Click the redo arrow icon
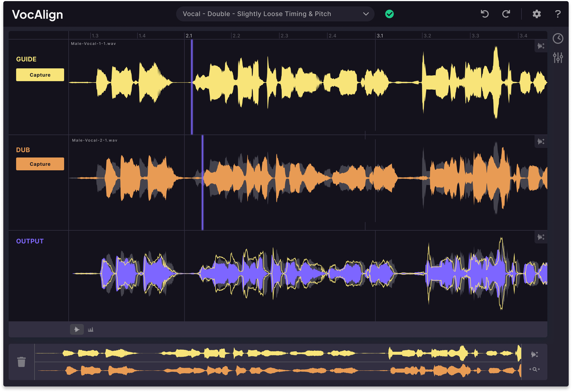Image resolution: width=572 pixels, height=392 pixels. [x=506, y=14]
